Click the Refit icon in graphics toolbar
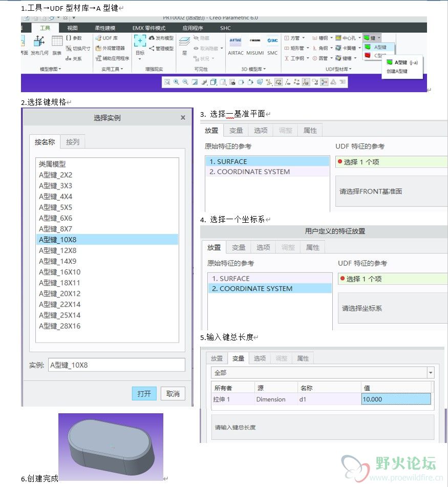448x487 pixels. pos(167,82)
